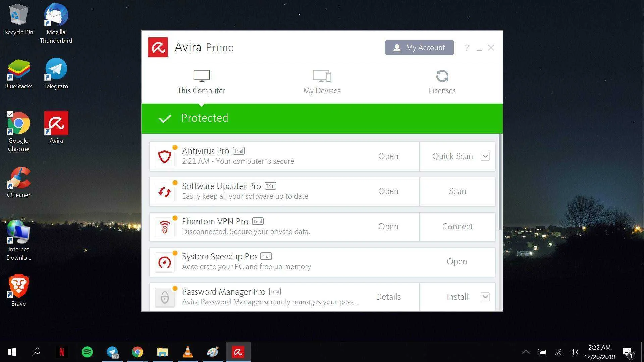
Task: Open Telegram from the taskbar
Action: [112, 352]
